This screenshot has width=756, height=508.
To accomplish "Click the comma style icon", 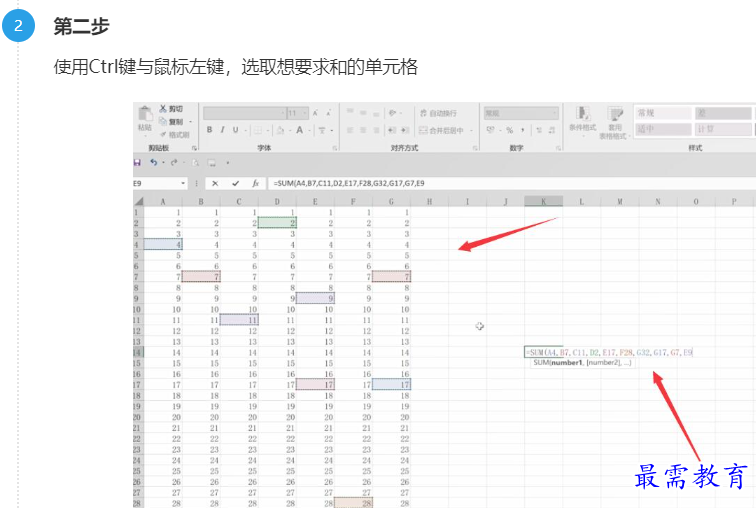I will 523,130.
